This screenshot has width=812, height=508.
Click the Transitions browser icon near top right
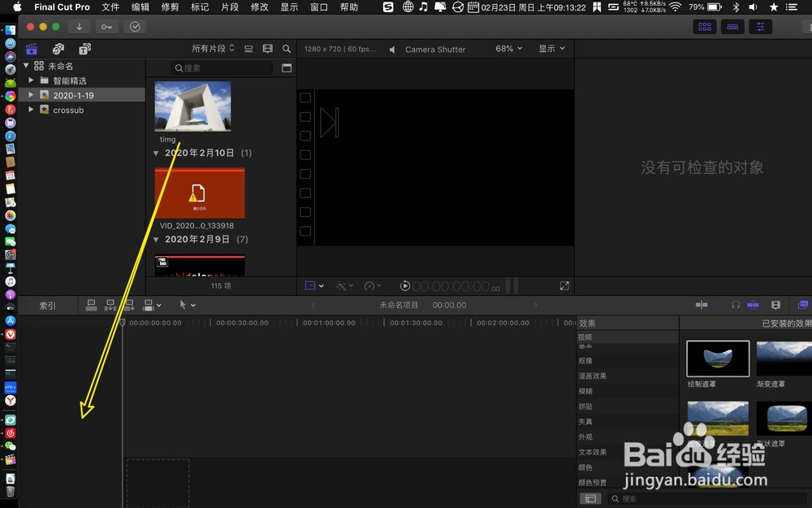click(x=732, y=26)
